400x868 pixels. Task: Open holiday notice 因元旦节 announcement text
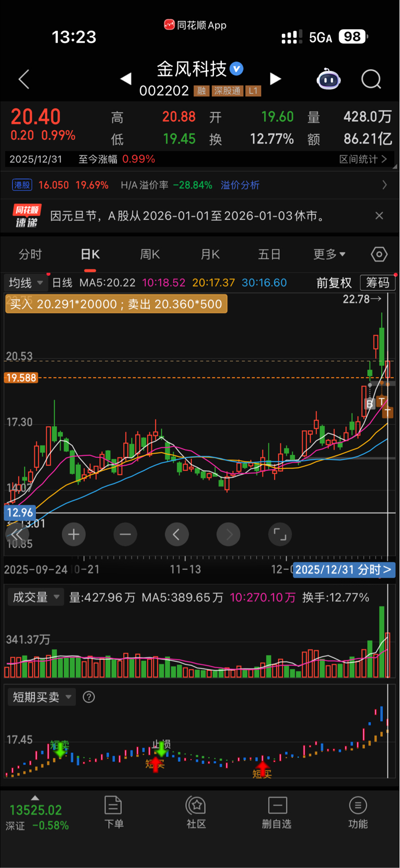tap(188, 215)
